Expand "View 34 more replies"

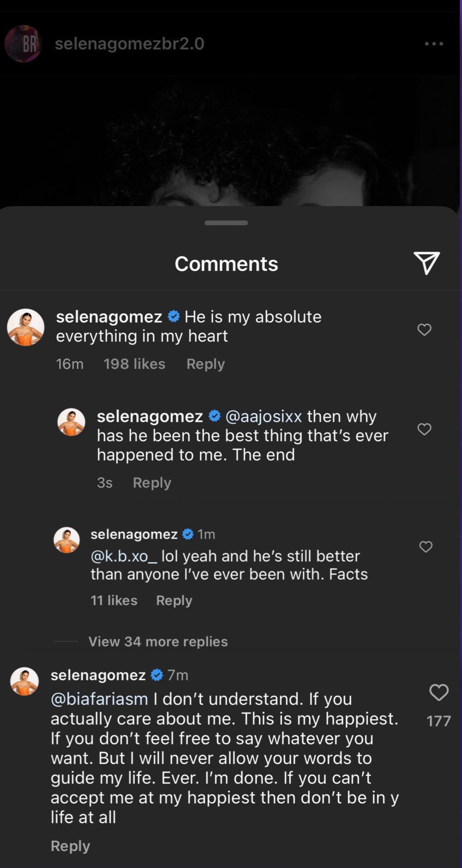[158, 642]
